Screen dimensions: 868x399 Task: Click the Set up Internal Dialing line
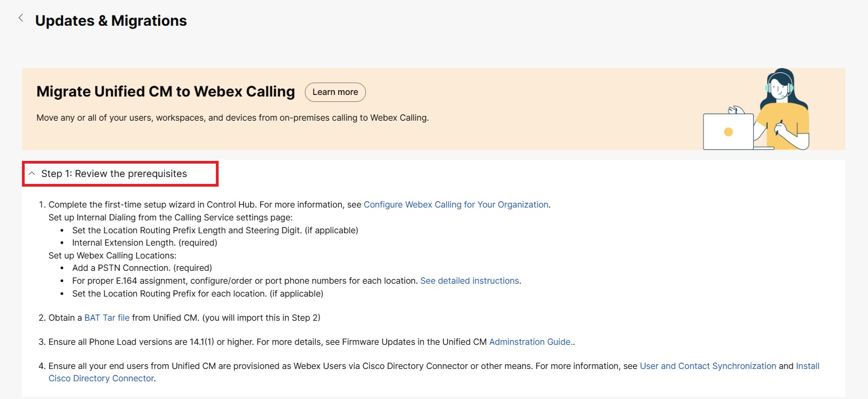[170, 218]
